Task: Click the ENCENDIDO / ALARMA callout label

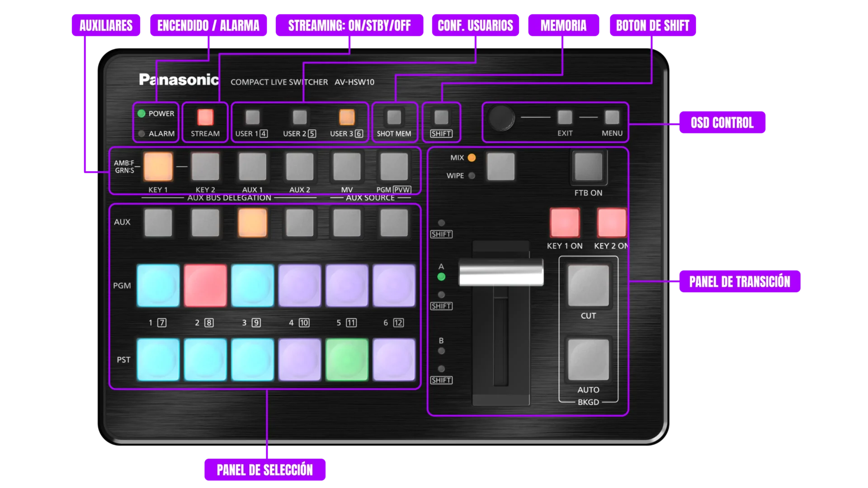Action: (x=208, y=25)
